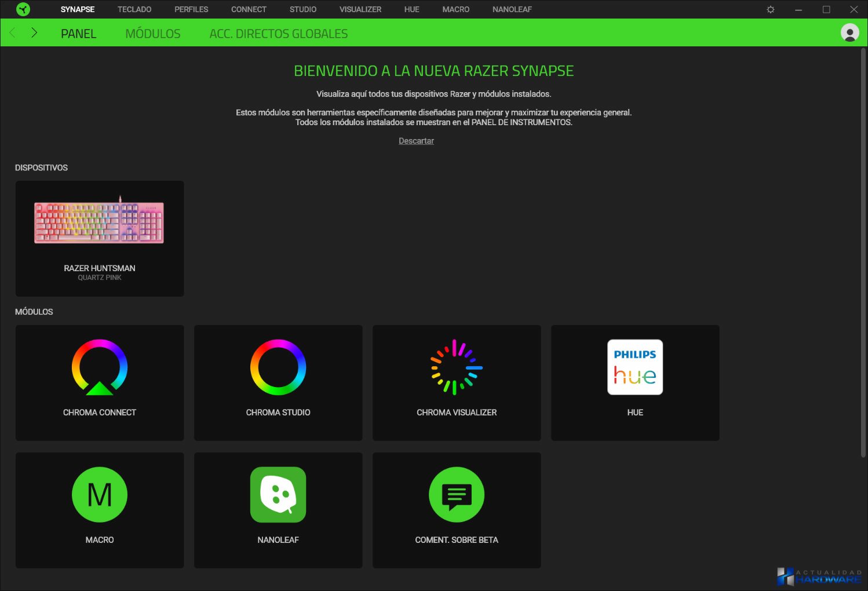868x591 pixels.
Task: Go back with the left arrow
Action: tap(13, 33)
